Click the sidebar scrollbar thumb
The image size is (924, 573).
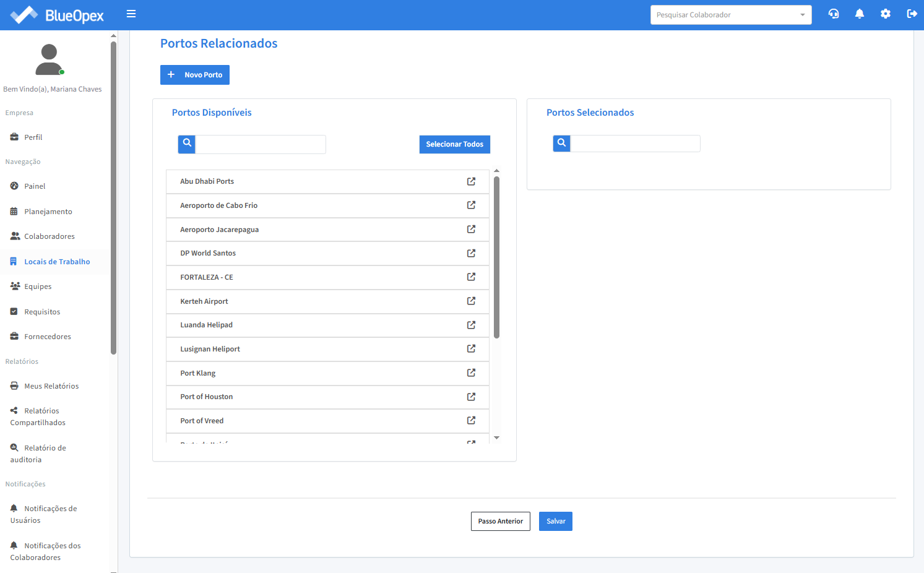[113, 198]
